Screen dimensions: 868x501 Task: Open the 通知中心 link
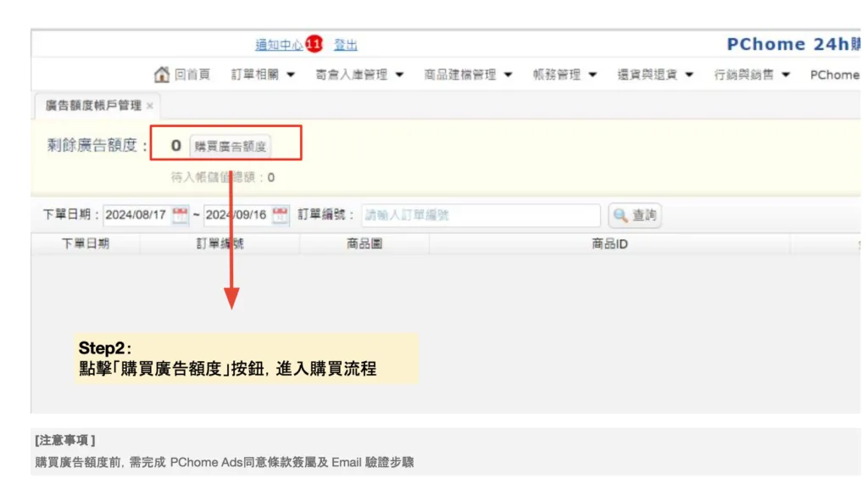279,45
